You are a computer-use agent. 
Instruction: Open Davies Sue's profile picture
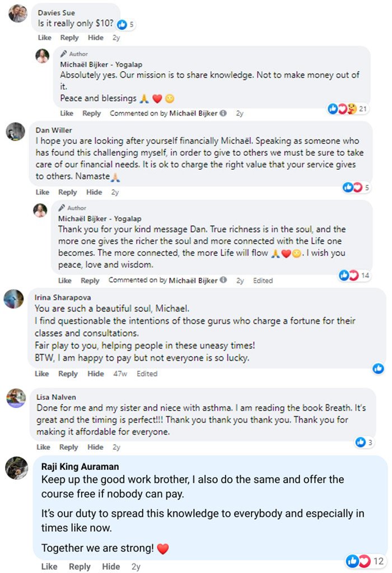18,13
